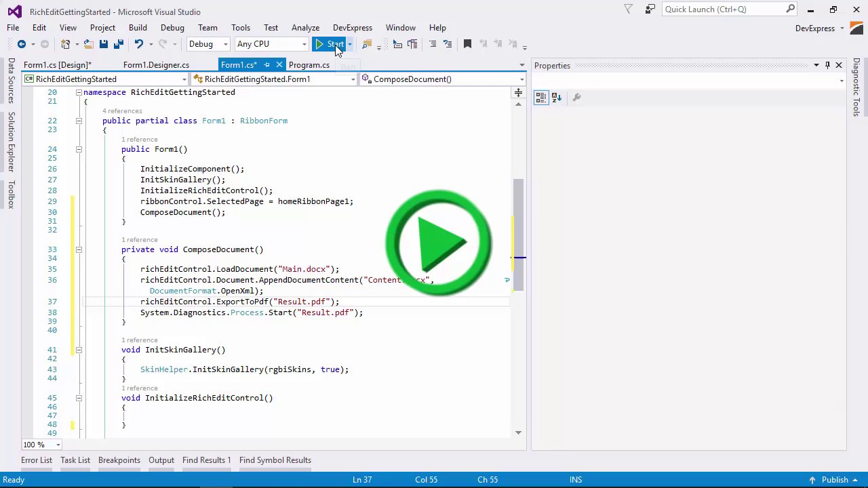Image resolution: width=868 pixels, height=488 pixels.
Task: Collapse the ComposeDocument method outline
Action: pyautogui.click(x=79, y=249)
